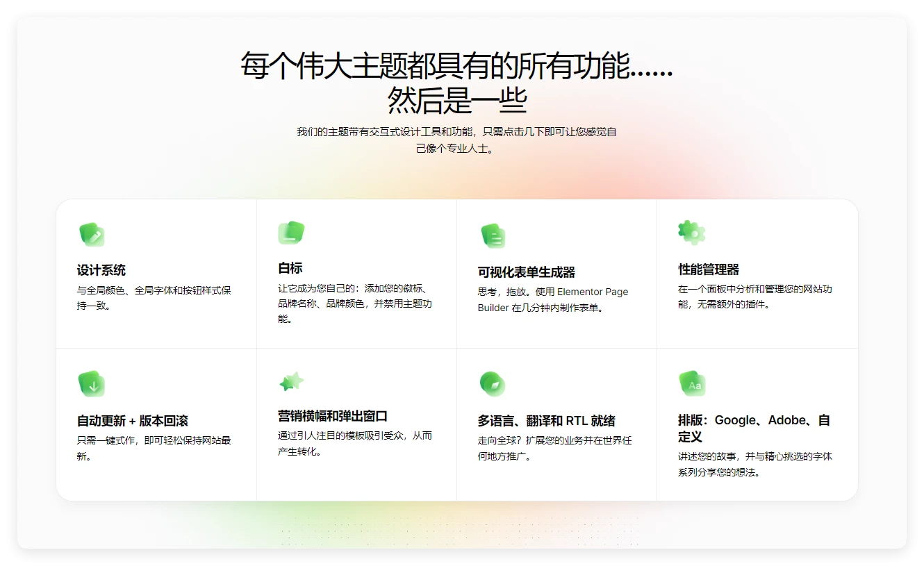Click the green gear icon for 性能管理器

(x=691, y=233)
